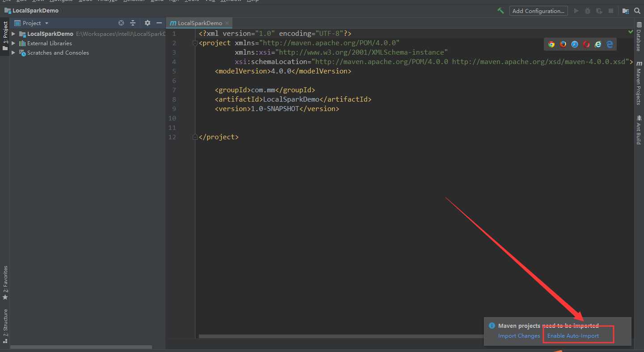This screenshot has height=352, width=644.
Task: Click the version 1.0-SNAPSHOT code line
Action: 277,109
